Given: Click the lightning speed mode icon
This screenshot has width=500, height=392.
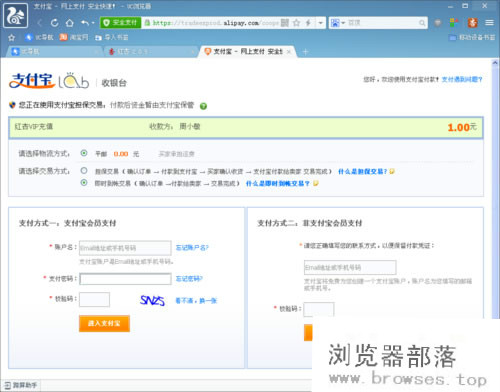Looking at the screenshot, I should tap(308, 23).
